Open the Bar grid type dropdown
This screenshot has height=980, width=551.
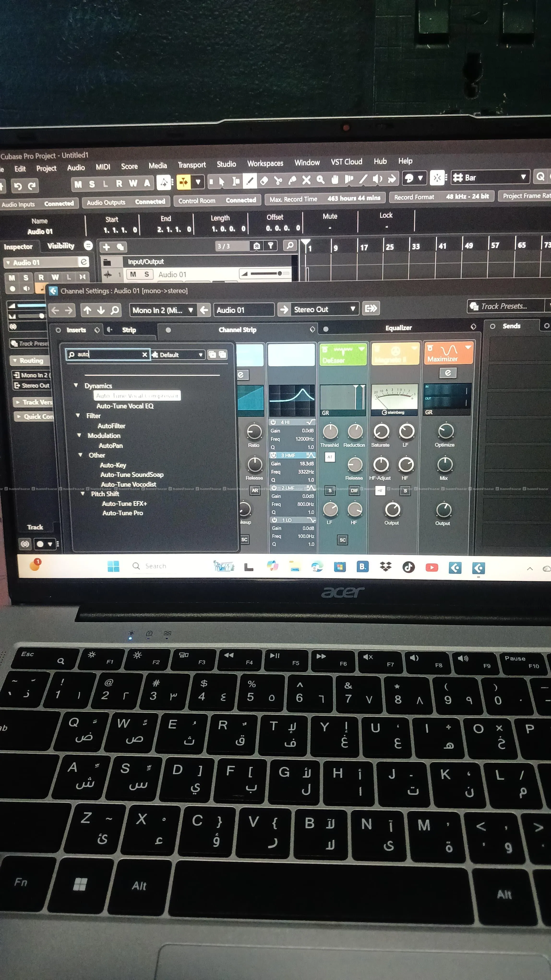click(490, 177)
